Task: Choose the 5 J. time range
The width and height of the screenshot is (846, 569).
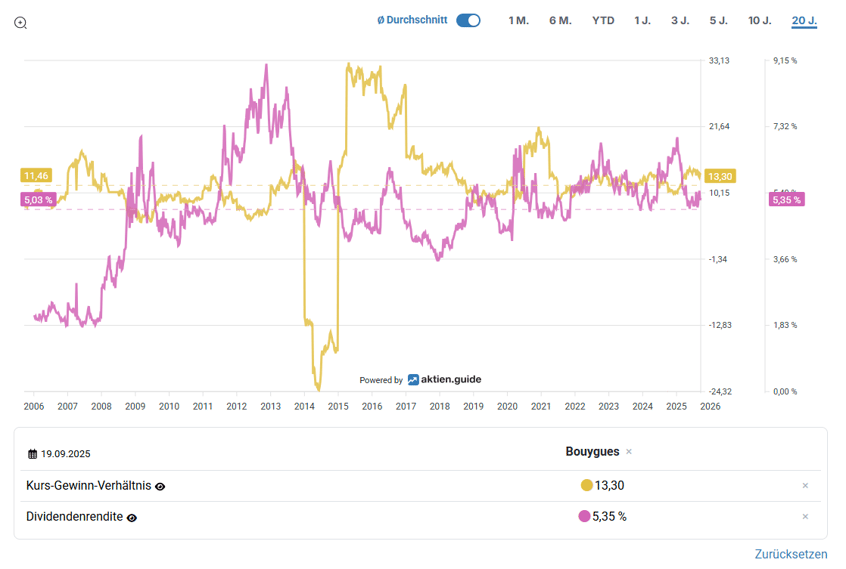Action: pos(718,20)
